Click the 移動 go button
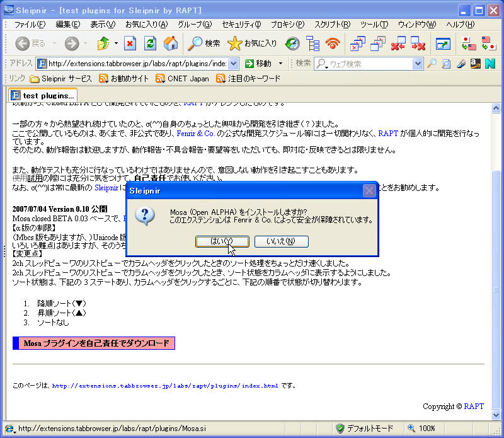 [x=258, y=64]
